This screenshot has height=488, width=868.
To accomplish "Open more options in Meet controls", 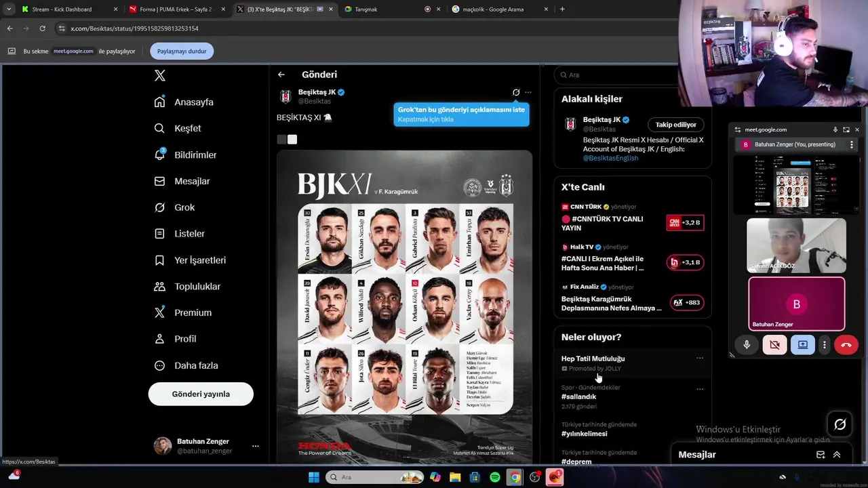I will 825,345.
